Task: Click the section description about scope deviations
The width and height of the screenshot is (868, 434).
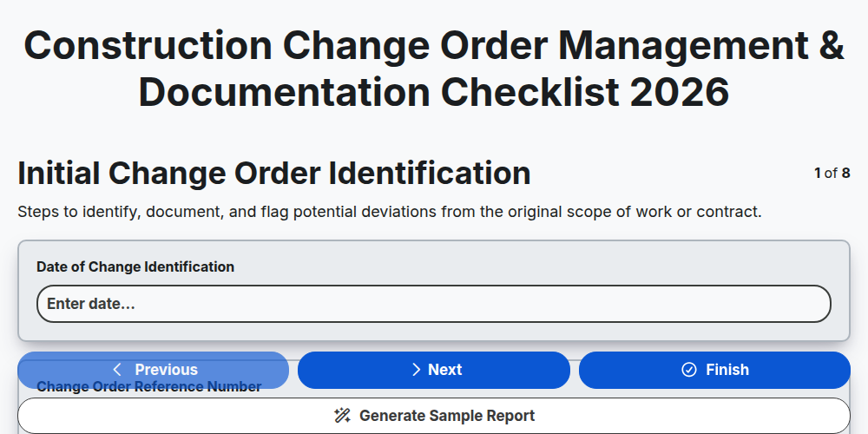Action: tap(390, 212)
